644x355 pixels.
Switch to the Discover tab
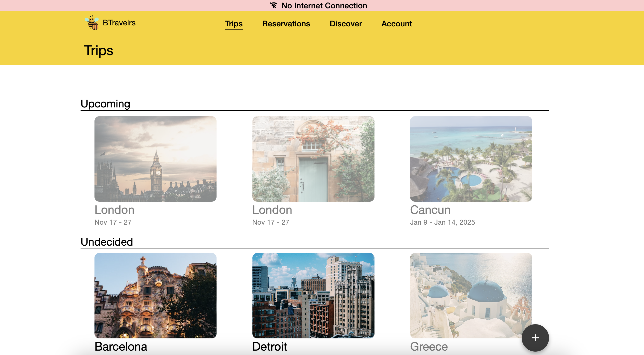(x=345, y=24)
